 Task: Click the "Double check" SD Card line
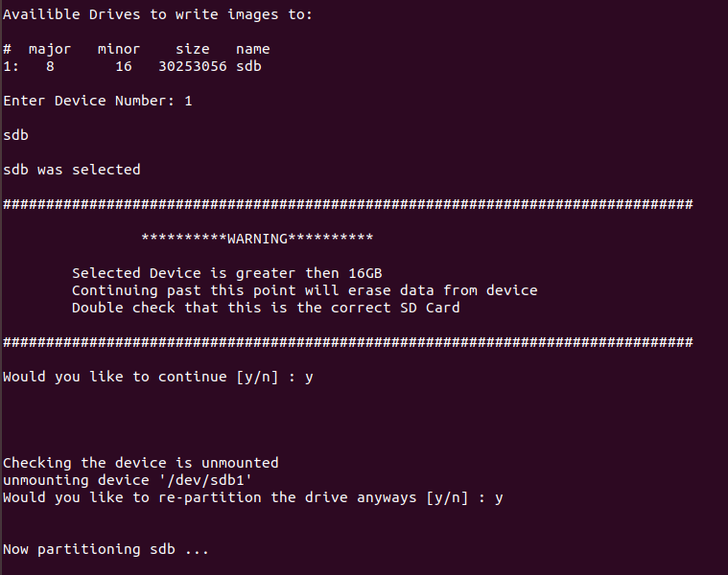tap(266, 308)
